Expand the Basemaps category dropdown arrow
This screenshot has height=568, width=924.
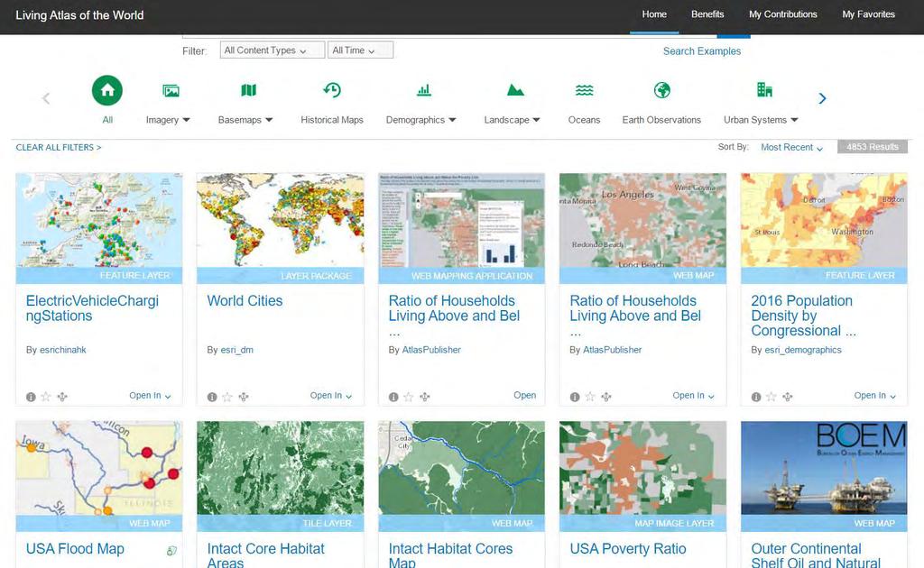tap(269, 120)
